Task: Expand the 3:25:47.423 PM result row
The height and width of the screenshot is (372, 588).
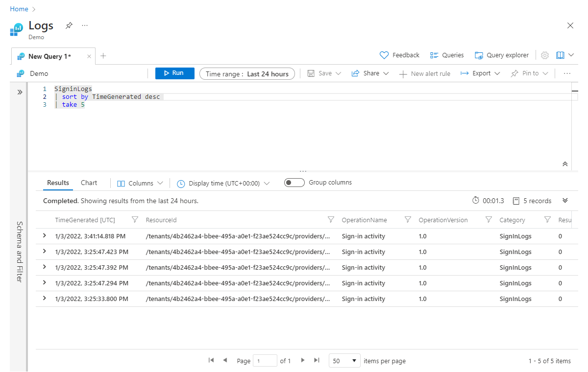Action: (45, 252)
